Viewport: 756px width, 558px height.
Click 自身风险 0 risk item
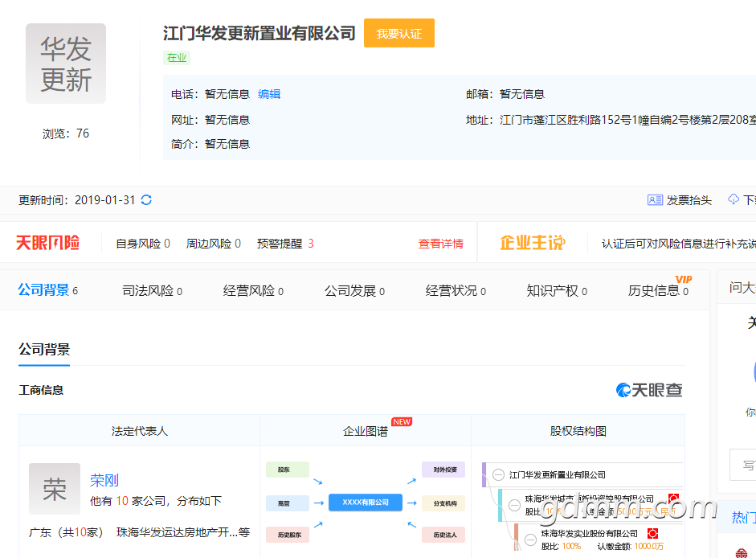point(143,244)
